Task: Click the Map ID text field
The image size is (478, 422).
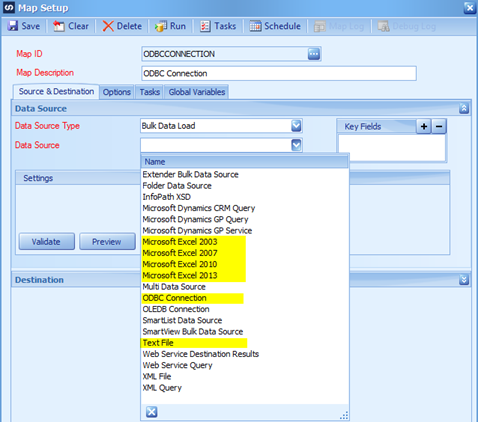Action: point(224,54)
